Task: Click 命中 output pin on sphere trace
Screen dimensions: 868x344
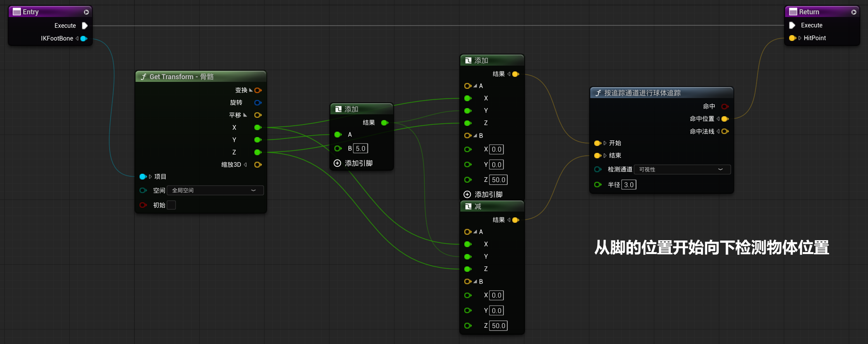Action: (x=725, y=107)
